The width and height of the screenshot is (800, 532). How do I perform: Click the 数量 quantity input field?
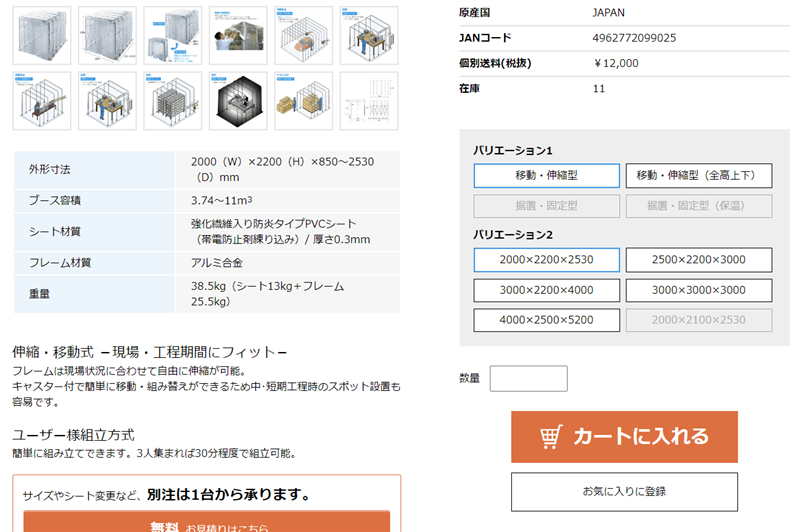[528, 378]
